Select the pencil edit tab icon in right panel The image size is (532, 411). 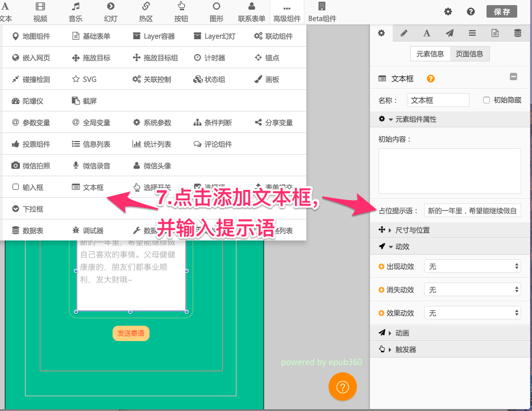404,34
